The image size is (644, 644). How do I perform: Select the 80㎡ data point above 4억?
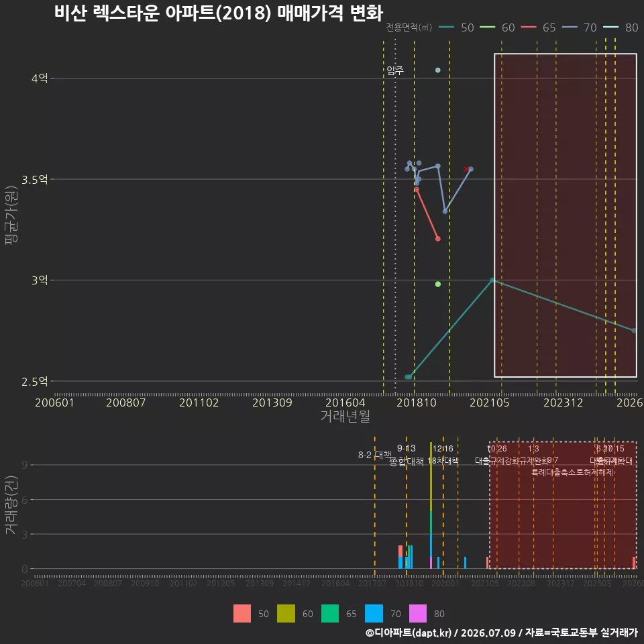[438, 70]
